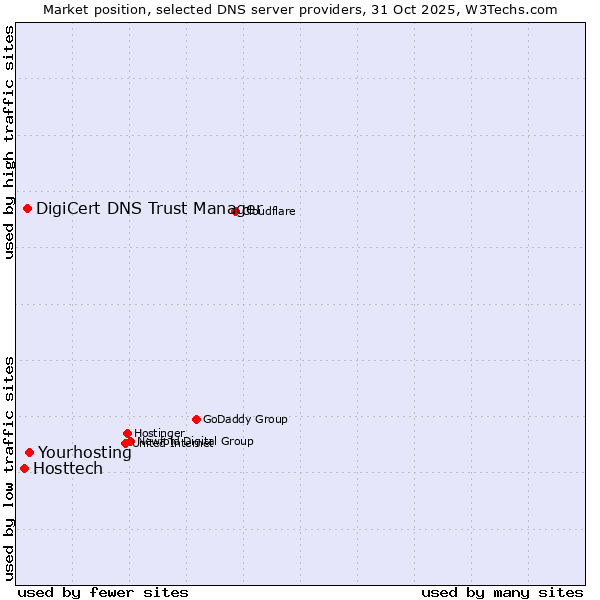Select the Hosttech data point dot
600x600 pixels.
25,468
